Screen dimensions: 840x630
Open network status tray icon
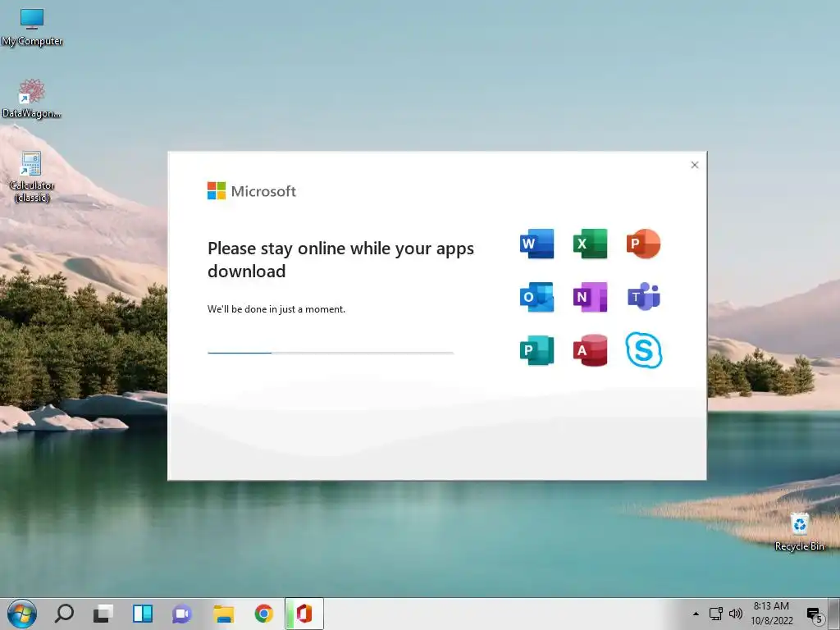click(x=715, y=614)
